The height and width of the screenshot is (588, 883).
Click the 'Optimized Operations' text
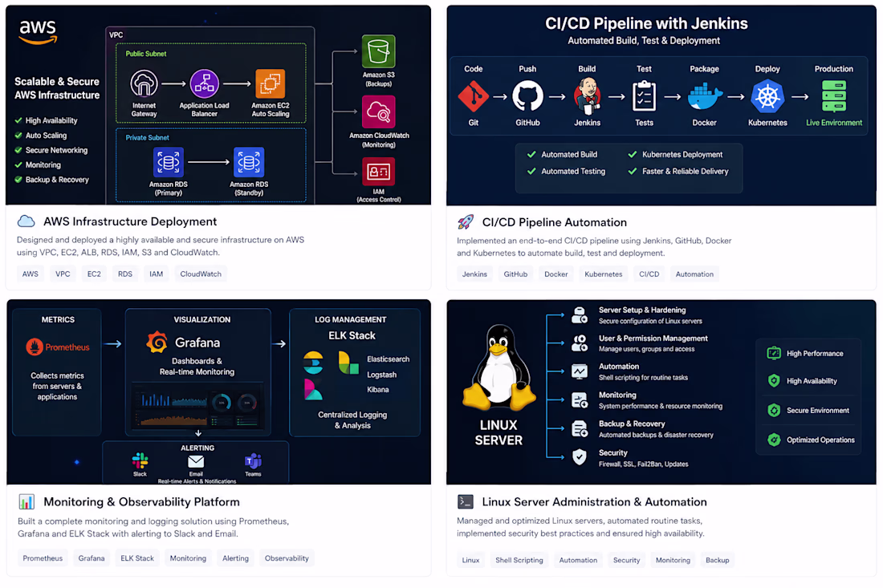820,440
